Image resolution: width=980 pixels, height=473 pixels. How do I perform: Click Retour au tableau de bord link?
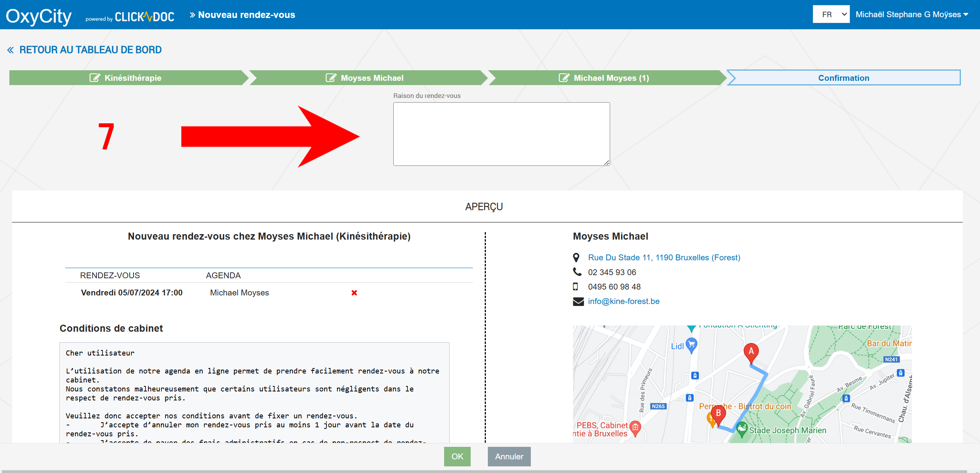pyautogui.click(x=90, y=50)
